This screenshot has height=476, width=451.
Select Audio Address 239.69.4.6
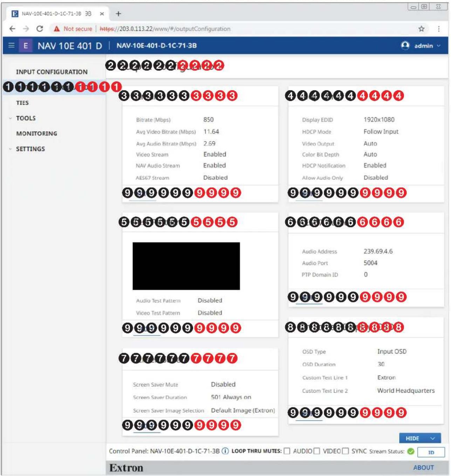click(x=378, y=251)
